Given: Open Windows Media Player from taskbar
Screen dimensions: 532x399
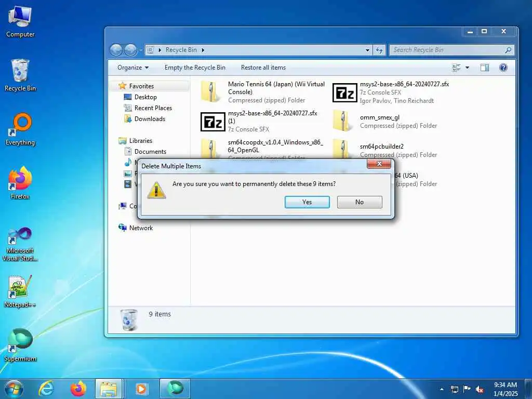Looking at the screenshot, I should click(141, 389).
